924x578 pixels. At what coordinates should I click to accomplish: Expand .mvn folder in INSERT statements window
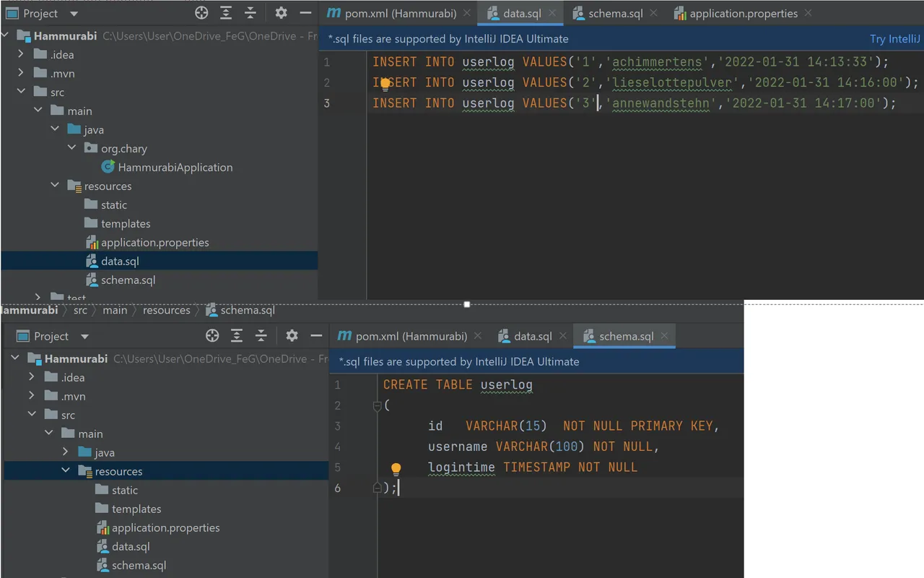(x=21, y=73)
